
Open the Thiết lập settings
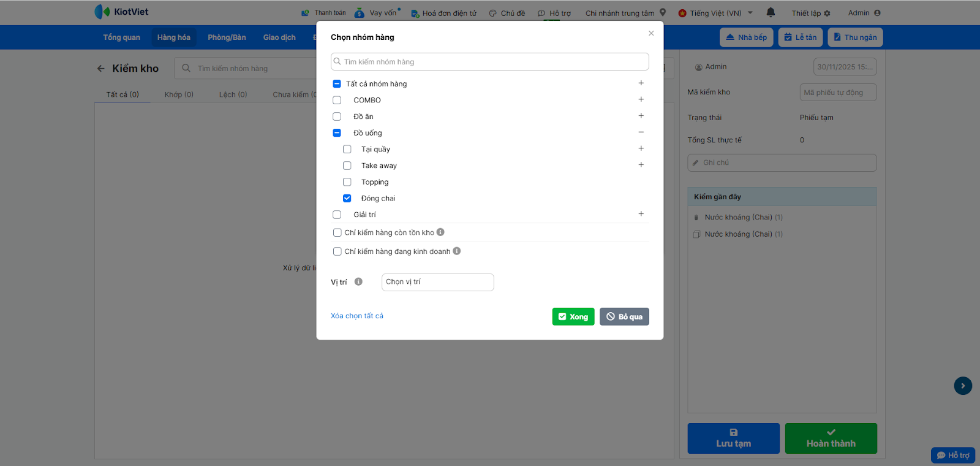click(811, 13)
